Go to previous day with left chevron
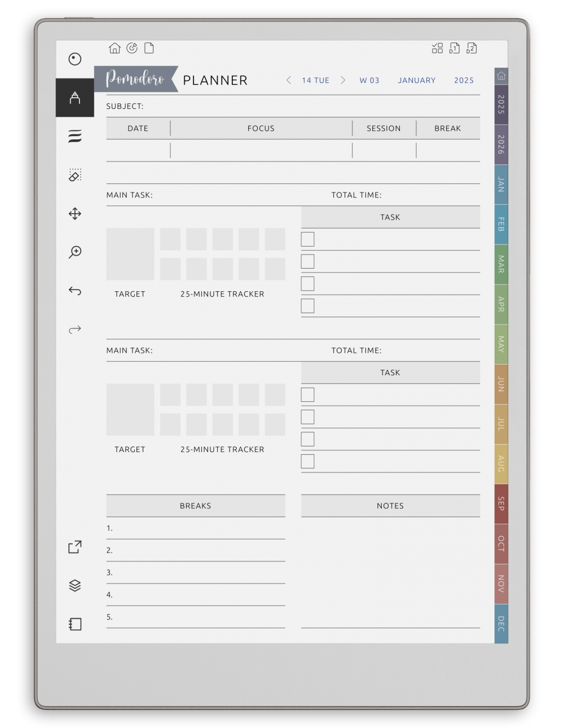 (x=289, y=80)
